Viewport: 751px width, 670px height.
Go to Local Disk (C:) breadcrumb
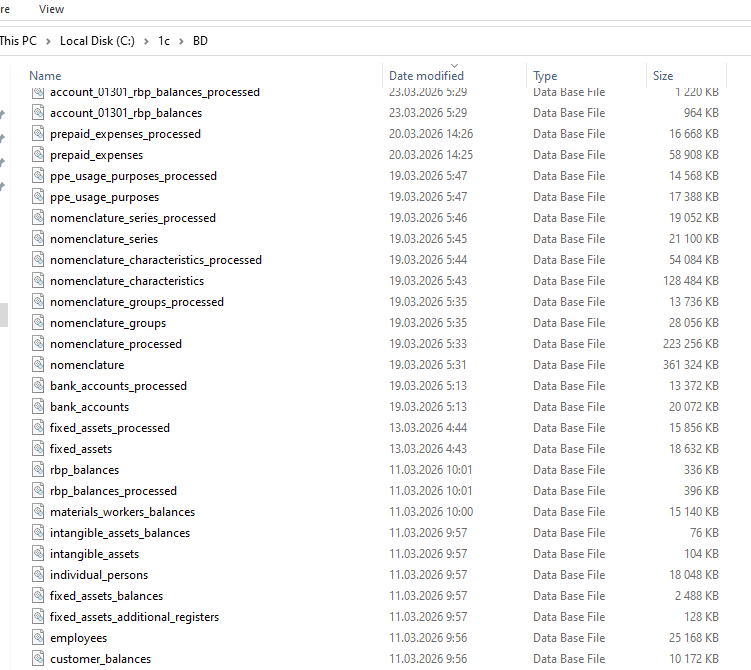click(97, 41)
